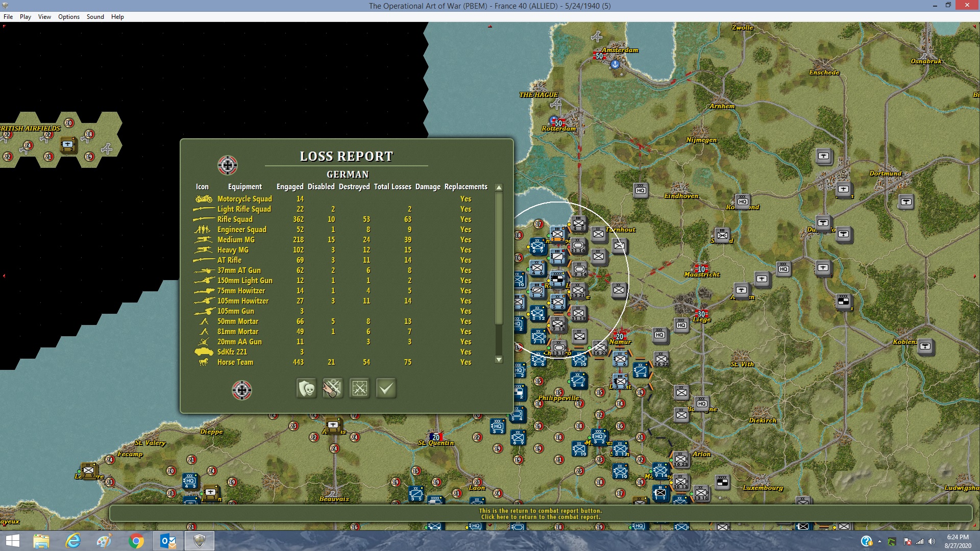980x551 pixels.
Task: Confirm with the green checkmark button
Action: (386, 389)
